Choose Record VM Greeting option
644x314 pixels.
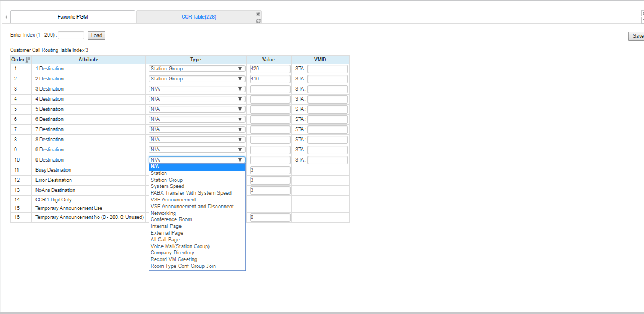(174, 259)
